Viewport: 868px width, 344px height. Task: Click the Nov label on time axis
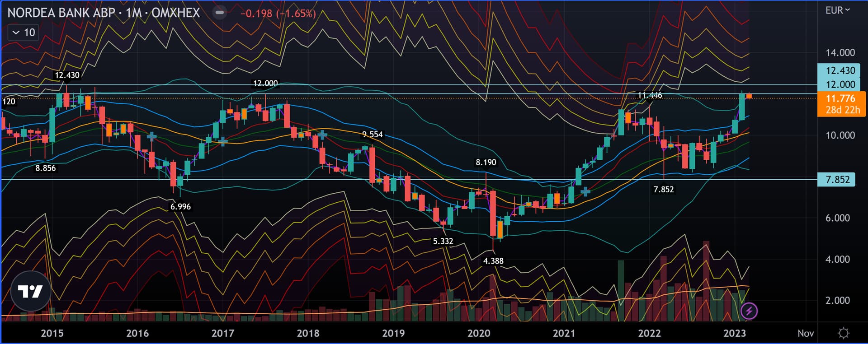(805, 333)
